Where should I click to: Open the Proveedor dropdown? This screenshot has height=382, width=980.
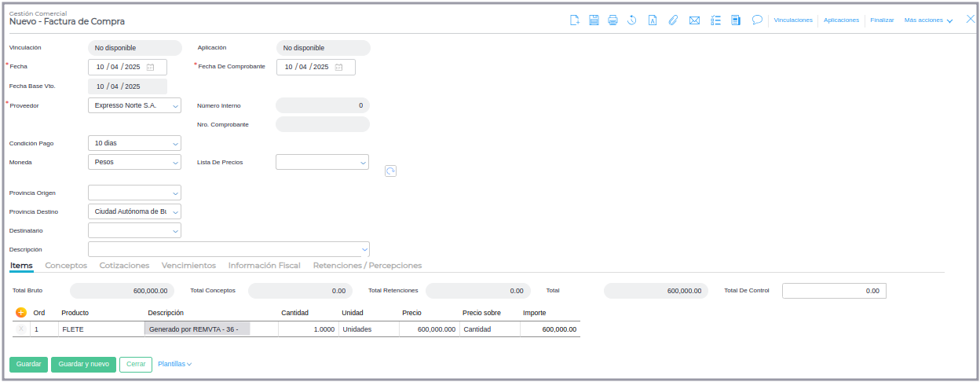174,105
